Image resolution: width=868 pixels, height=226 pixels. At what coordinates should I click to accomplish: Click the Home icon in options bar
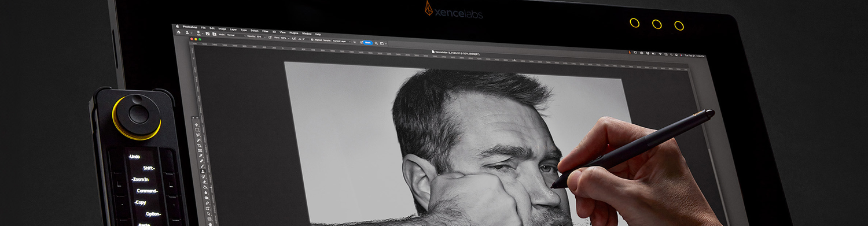click(x=178, y=32)
